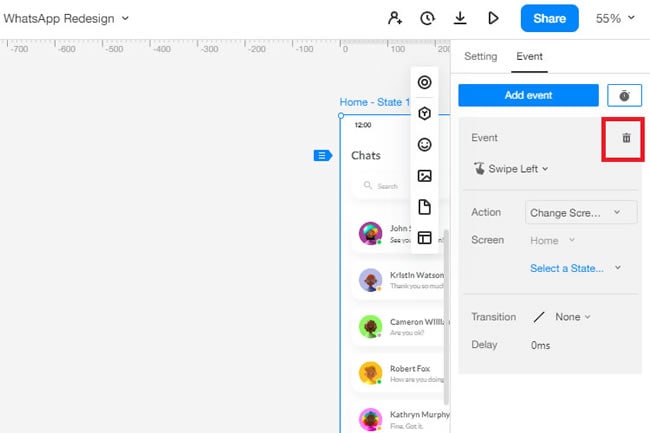
Task: Switch to the Setting tab
Action: pyautogui.click(x=480, y=56)
